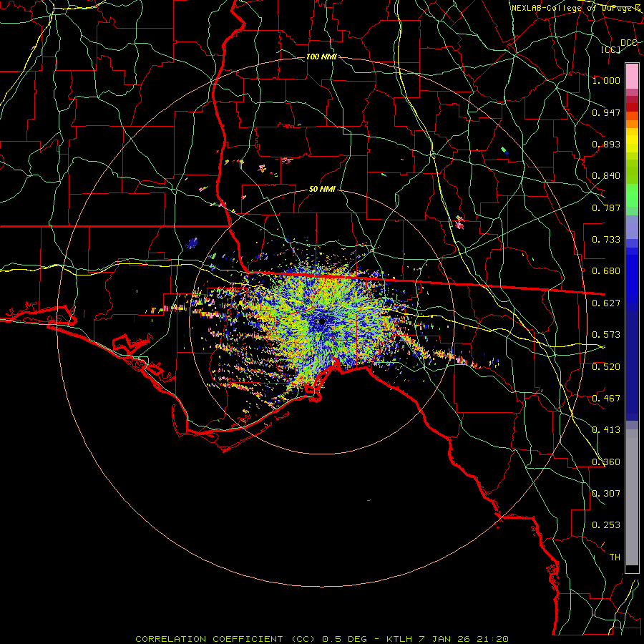The image size is (644, 644).
Task: Select the 0.360 scale value
Action: (x=606, y=462)
